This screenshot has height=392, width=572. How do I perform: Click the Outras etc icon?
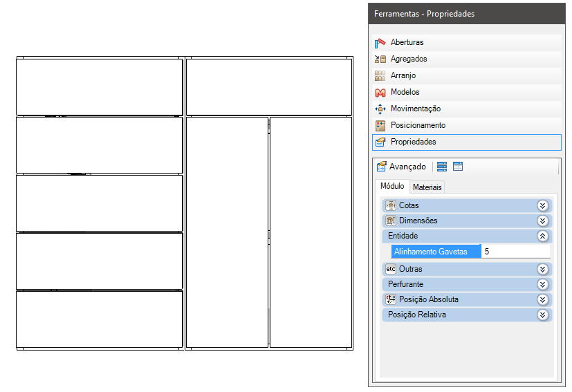[x=391, y=270]
